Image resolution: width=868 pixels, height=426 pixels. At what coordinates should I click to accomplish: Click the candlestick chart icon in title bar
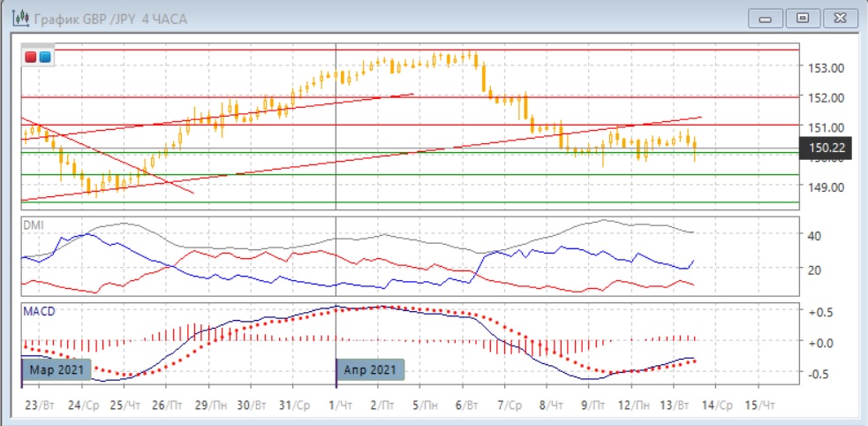[x=18, y=17]
